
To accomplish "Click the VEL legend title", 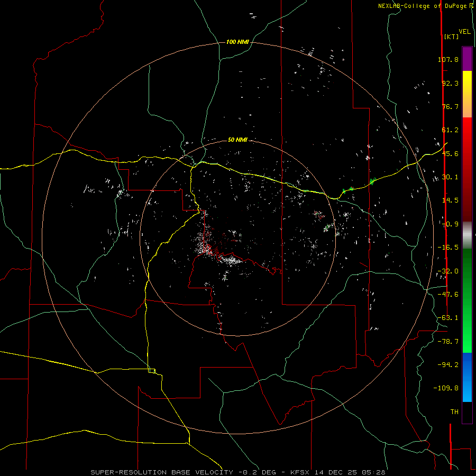I will point(464,32).
